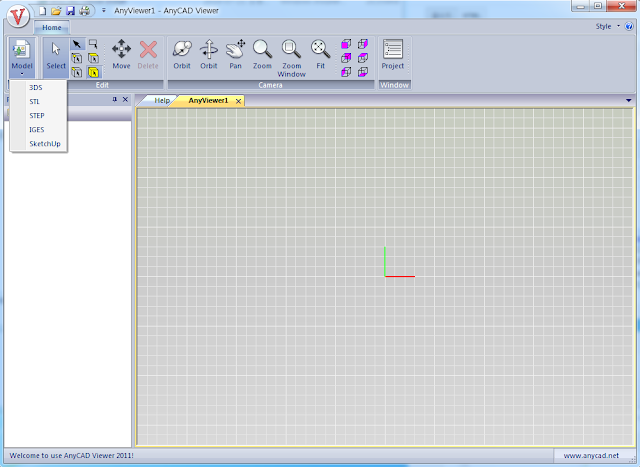Choose 3DS from the Model menu

point(38,87)
